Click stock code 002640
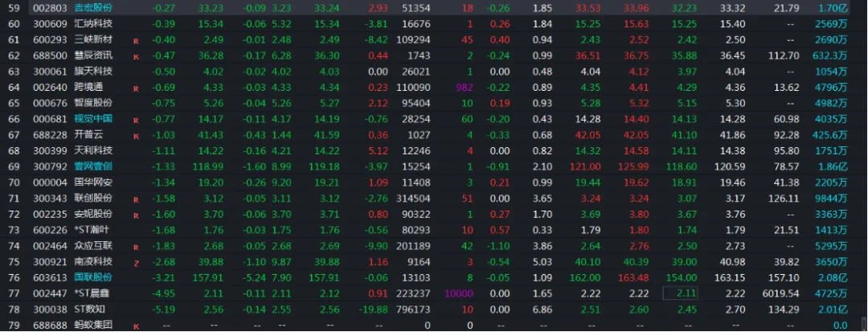 (50, 88)
